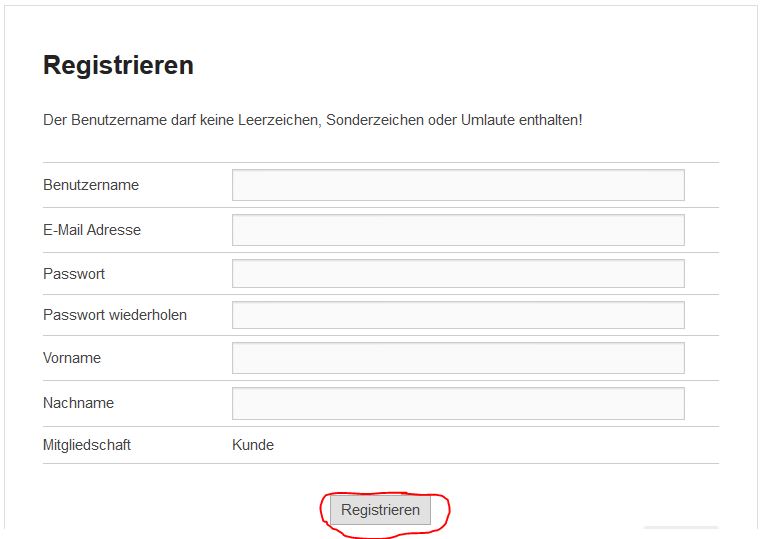The image size is (763, 539).
Task: Focus the Vorname input box
Action: point(458,358)
